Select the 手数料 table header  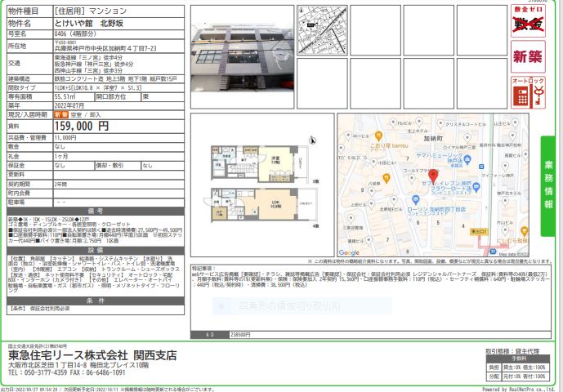tap(519, 359)
